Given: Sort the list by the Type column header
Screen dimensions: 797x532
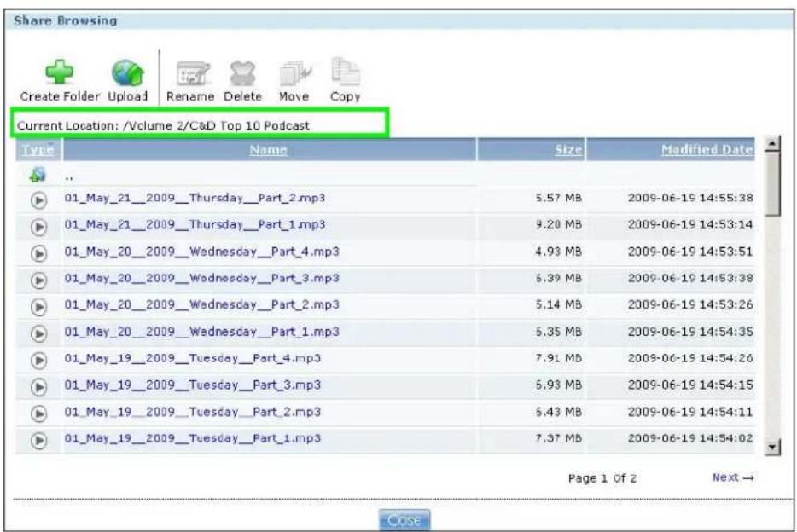Looking at the screenshot, I should click(x=38, y=150).
